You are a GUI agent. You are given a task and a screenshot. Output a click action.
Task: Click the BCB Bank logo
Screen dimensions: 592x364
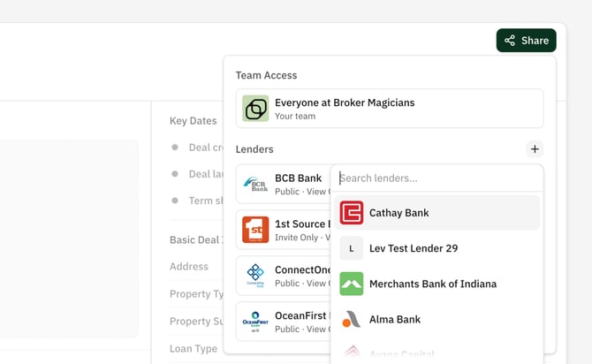(x=255, y=184)
